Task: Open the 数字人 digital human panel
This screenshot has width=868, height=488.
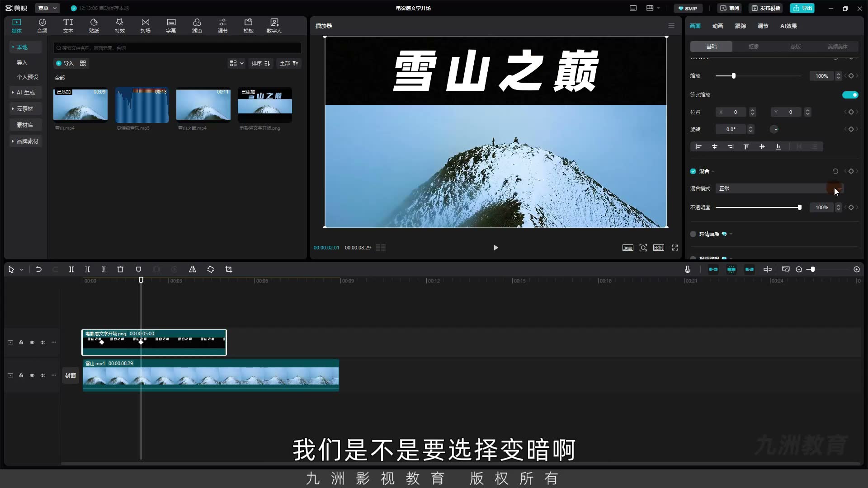Action: (274, 26)
